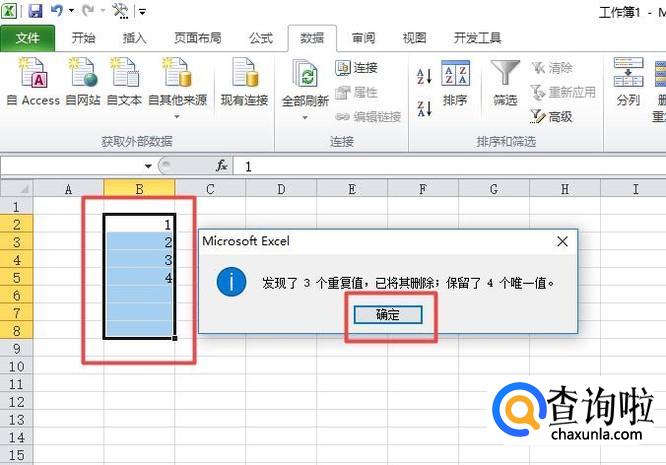Expand the Refresh All (全部刷新) dropdown arrow
The width and height of the screenshot is (666, 465).
point(305,117)
